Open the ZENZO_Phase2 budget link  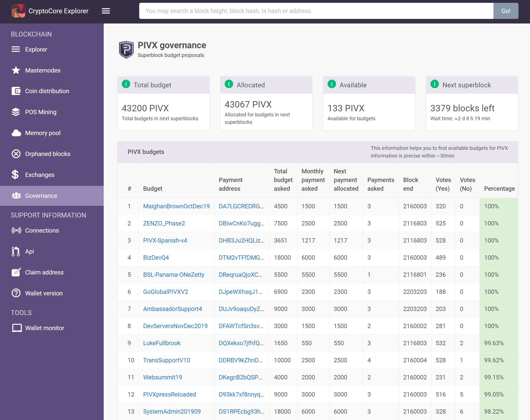click(164, 223)
